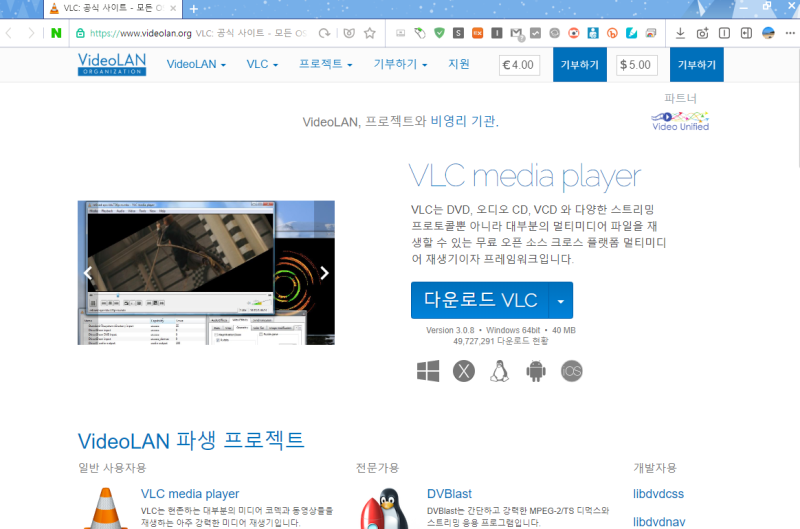
Task: Open the VLC media player project link
Action: (x=190, y=494)
